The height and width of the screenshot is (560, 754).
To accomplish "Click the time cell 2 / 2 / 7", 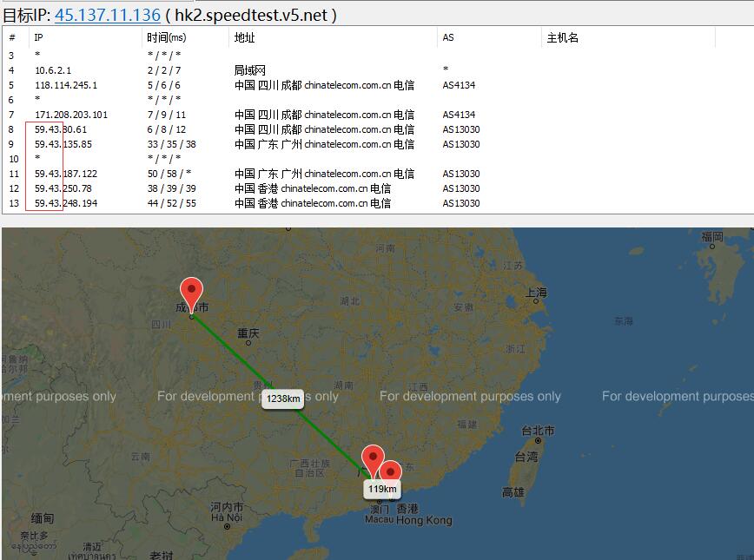I will [x=164, y=70].
